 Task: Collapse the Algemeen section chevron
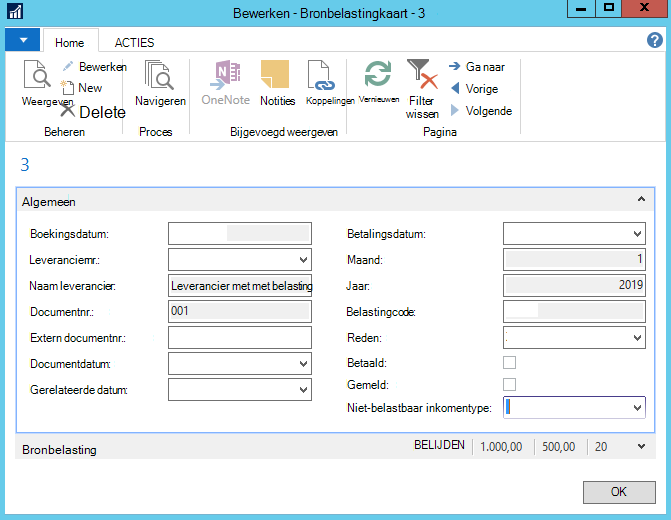(x=641, y=199)
